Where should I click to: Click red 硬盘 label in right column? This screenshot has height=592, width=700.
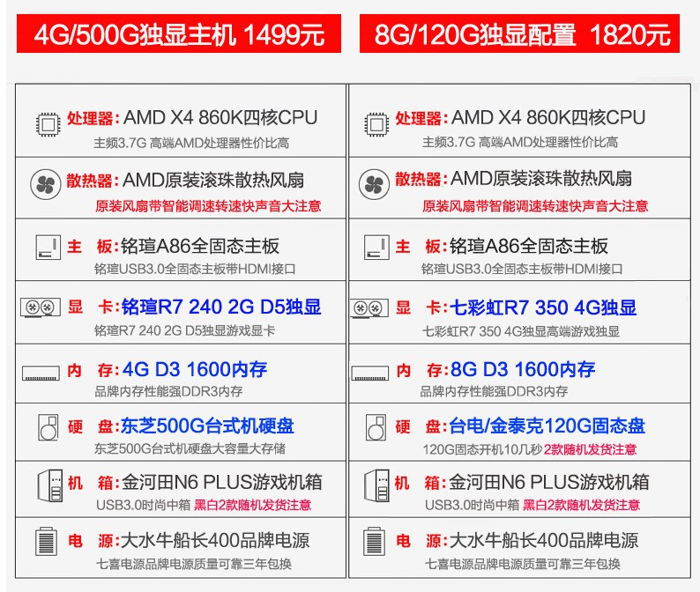[421, 427]
